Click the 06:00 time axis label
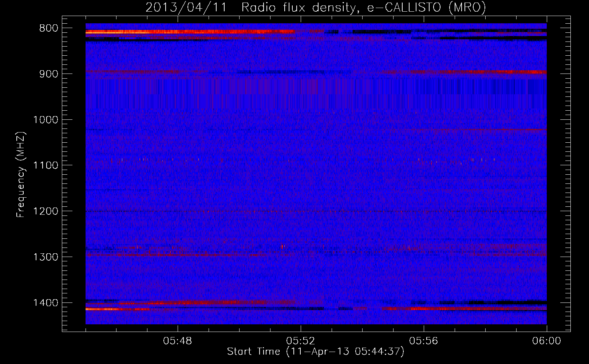589x364 pixels. click(546, 341)
